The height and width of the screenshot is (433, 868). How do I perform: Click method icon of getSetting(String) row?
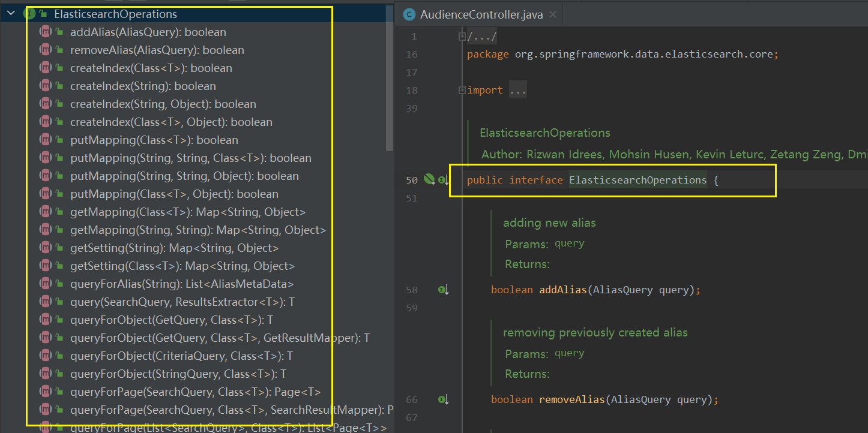point(45,248)
